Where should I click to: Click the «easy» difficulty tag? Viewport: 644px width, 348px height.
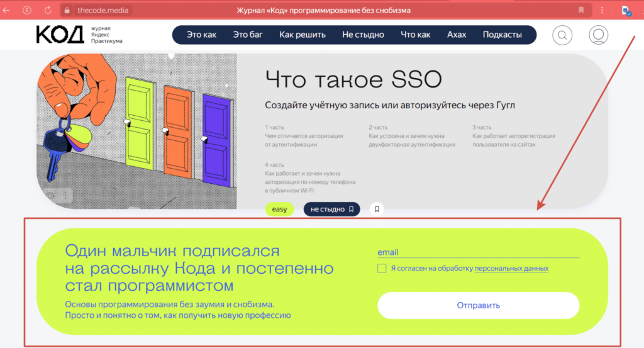279,209
